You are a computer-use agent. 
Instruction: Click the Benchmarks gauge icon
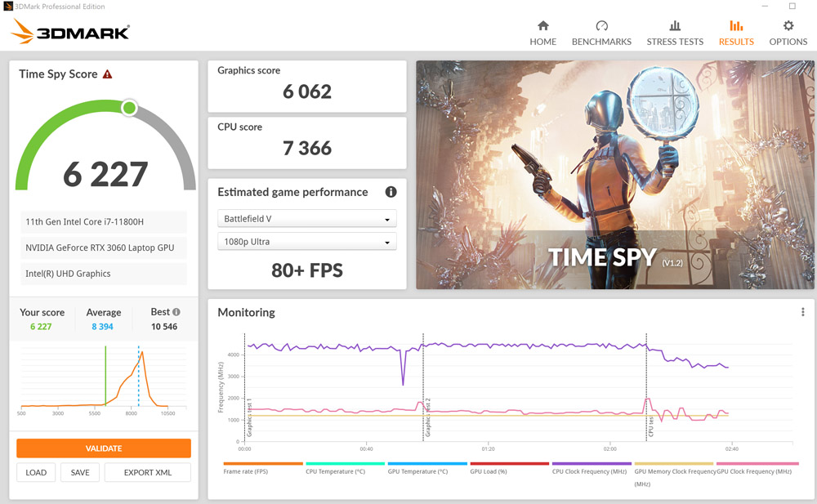coord(602,25)
